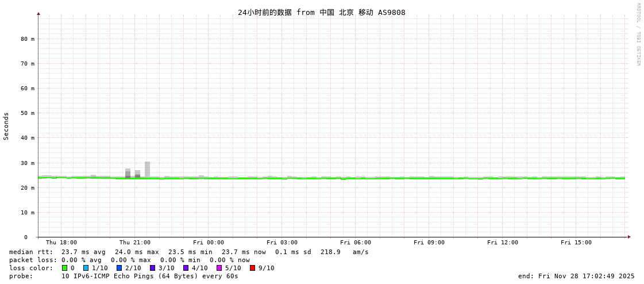This screenshot has width=644, height=284.
Task: Click the Fri 09:00 time axis label
Action: (429, 243)
